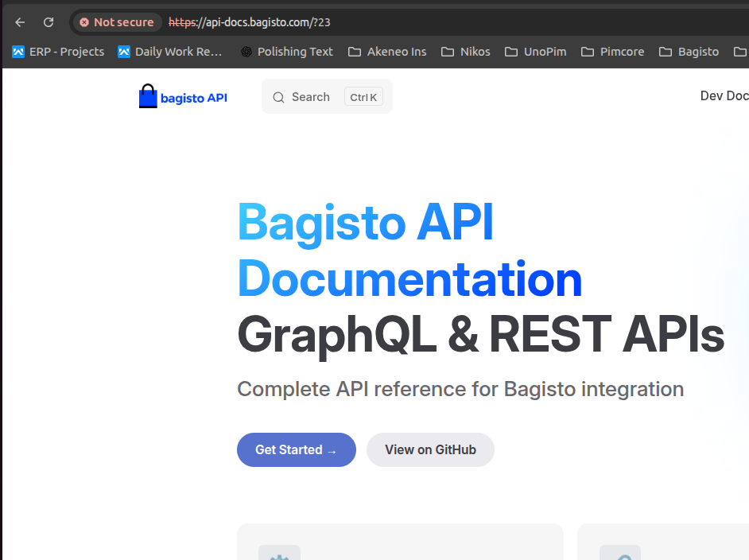The image size is (749, 560).
Task: Click the magnifying glass search icon
Action: [x=278, y=97]
